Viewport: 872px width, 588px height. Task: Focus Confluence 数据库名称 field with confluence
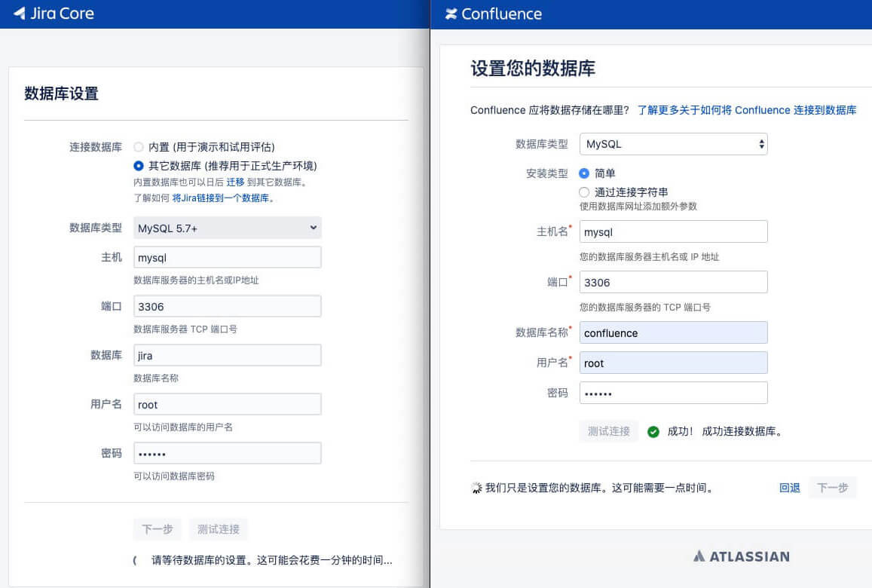click(674, 332)
